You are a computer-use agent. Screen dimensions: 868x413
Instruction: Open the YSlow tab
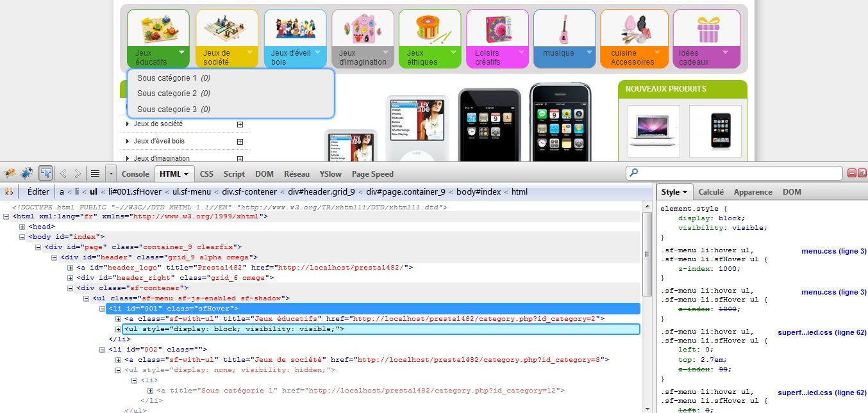[331, 174]
